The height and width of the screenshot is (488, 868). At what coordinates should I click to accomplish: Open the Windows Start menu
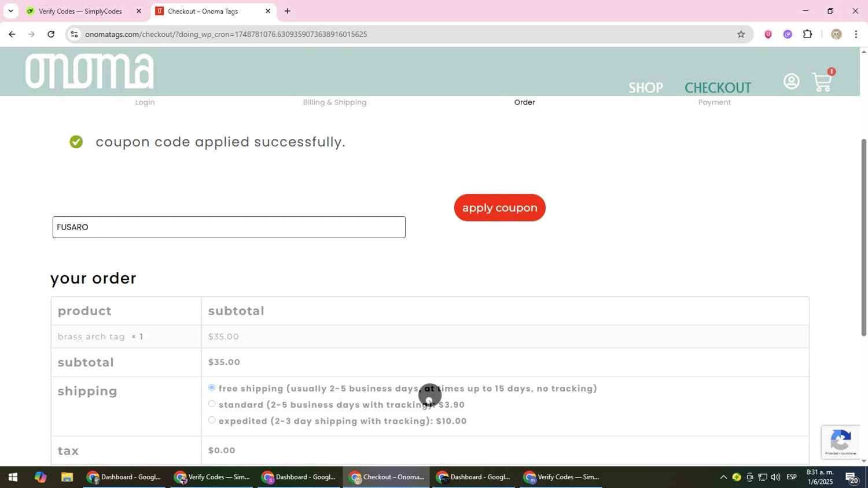(x=13, y=478)
